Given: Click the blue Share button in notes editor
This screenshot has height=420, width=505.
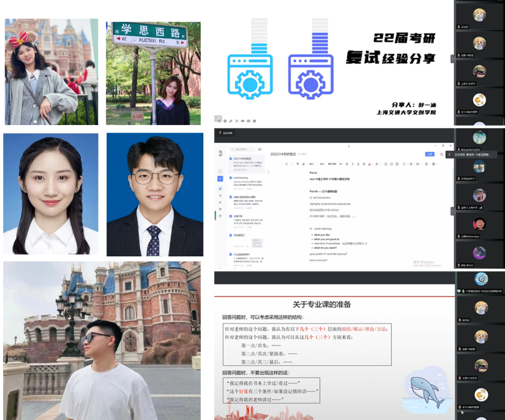Looking at the screenshot, I should pyautogui.click(x=429, y=154).
